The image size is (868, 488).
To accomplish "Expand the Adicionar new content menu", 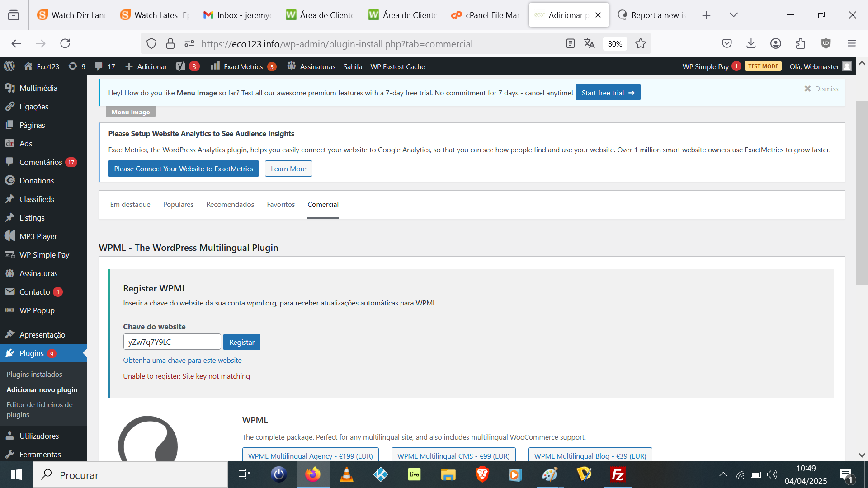I will pyautogui.click(x=146, y=66).
